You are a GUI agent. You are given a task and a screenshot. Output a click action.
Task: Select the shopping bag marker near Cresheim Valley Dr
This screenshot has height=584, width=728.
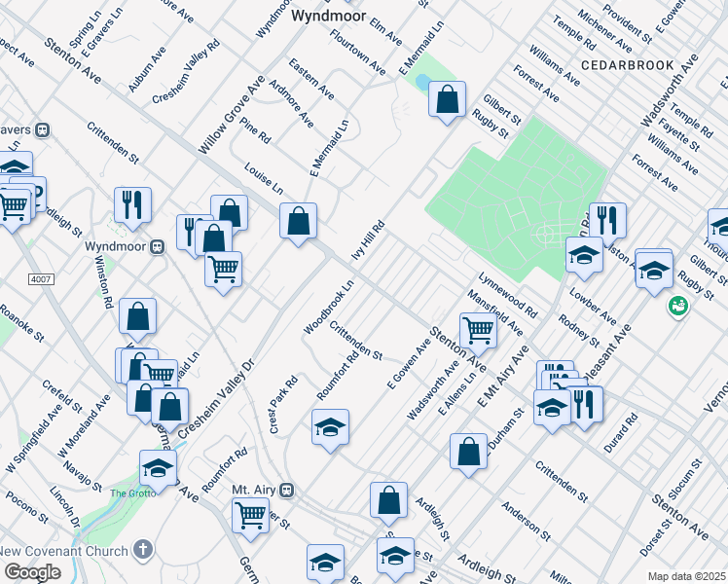tap(170, 409)
